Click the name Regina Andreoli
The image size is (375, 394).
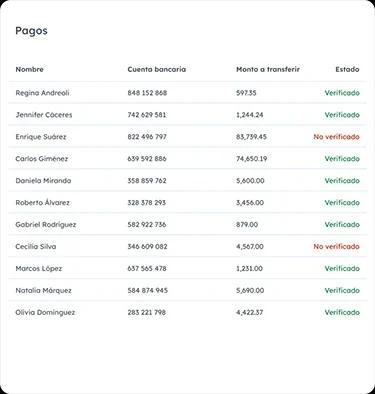[42, 93]
